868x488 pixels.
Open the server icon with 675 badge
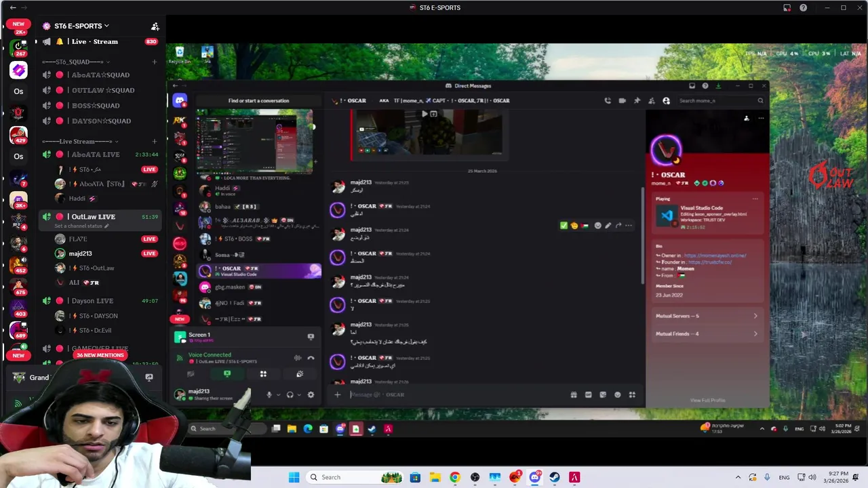tap(18, 287)
